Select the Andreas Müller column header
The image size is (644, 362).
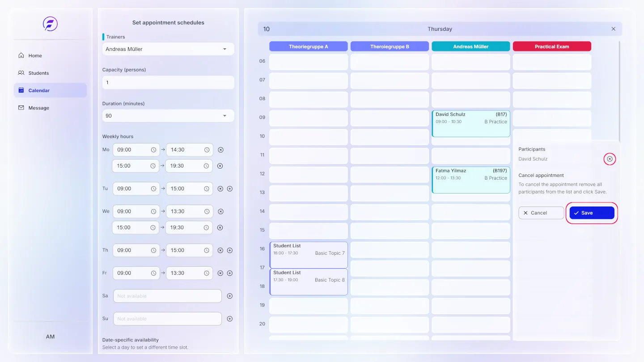click(x=471, y=46)
